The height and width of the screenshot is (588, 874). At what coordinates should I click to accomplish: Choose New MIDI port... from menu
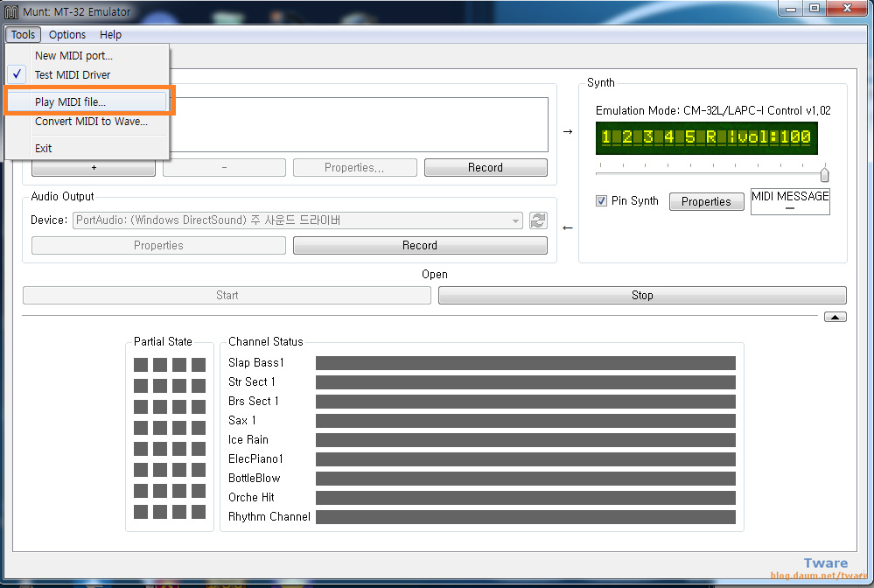point(87,56)
